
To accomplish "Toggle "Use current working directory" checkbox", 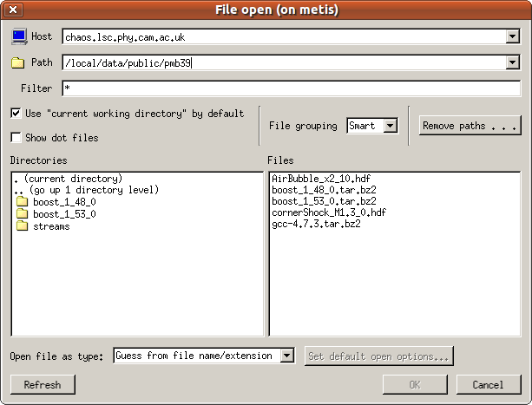I will pos(16,114).
